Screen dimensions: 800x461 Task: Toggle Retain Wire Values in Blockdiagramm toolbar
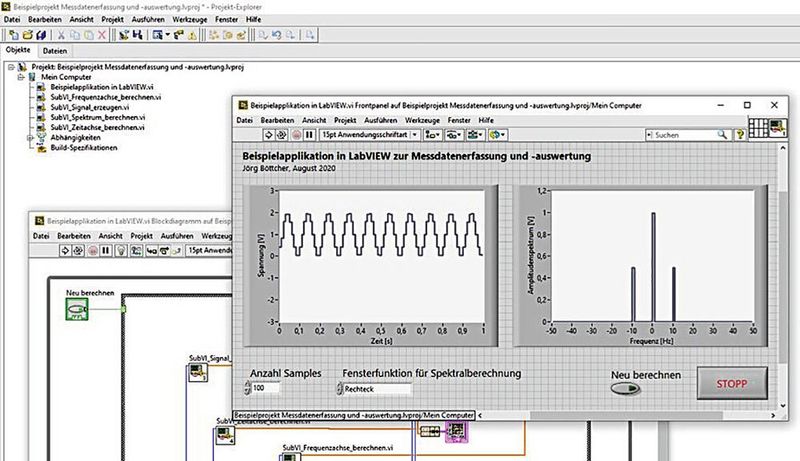click(136, 250)
